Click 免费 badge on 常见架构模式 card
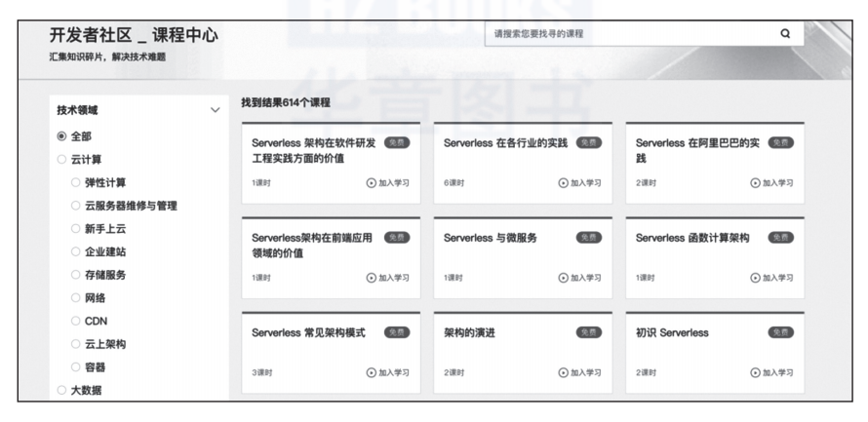868x422 pixels. tap(397, 332)
